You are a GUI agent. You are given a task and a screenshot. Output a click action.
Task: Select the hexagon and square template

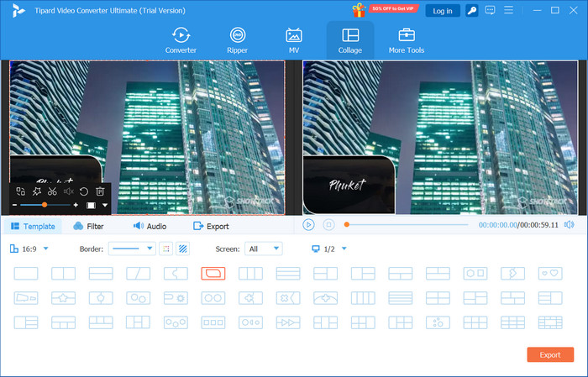475,274
